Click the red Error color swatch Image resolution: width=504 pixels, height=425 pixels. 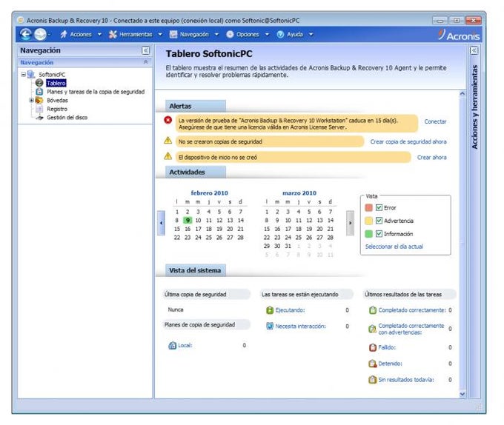click(x=368, y=207)
